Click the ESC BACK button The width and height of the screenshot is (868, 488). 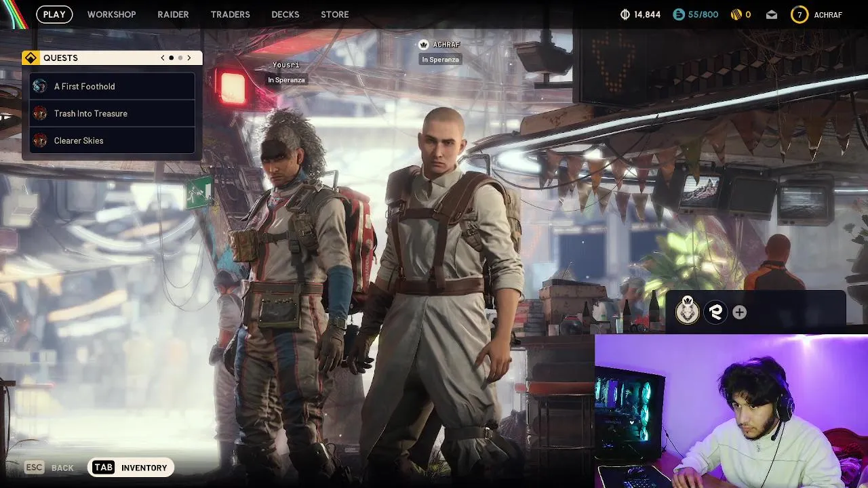click(x=49, y=468)
